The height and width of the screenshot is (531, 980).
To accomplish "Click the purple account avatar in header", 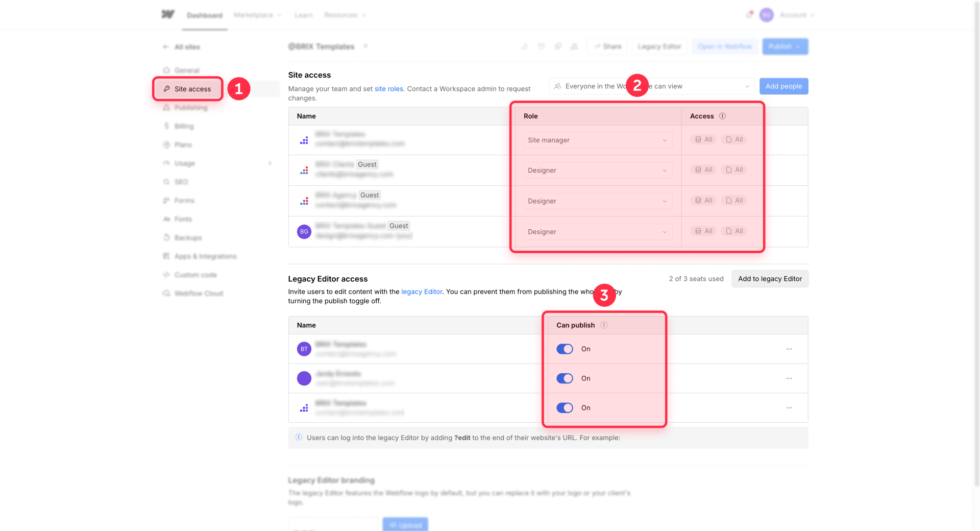I will tap(766, 15).
